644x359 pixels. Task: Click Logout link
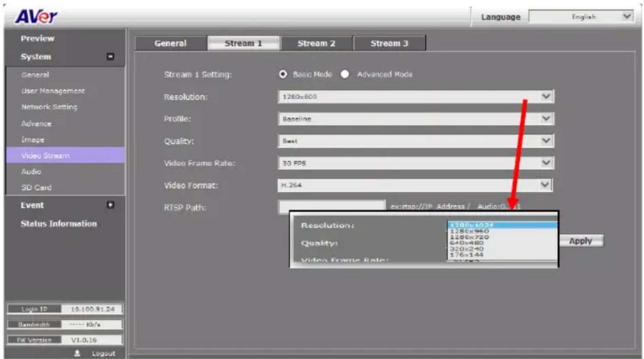(x=104, y=353)
